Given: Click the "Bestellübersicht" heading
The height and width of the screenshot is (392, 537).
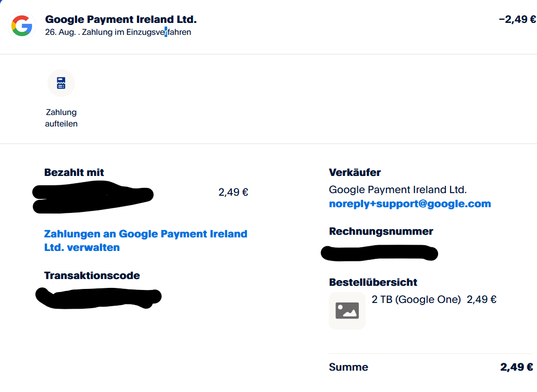Looking at the screenshot, I should [x=373, y=282].
